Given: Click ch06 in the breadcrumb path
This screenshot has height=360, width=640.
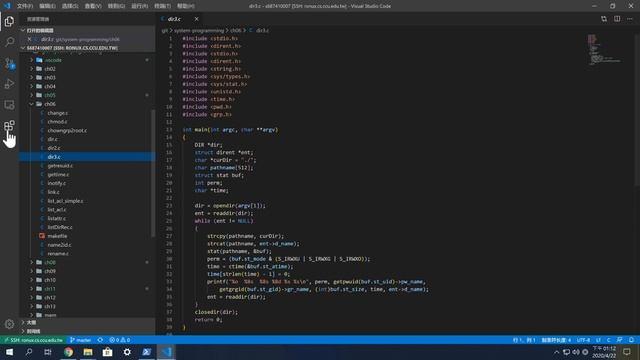Looking at the screenshot, I should tap(236, 30).
